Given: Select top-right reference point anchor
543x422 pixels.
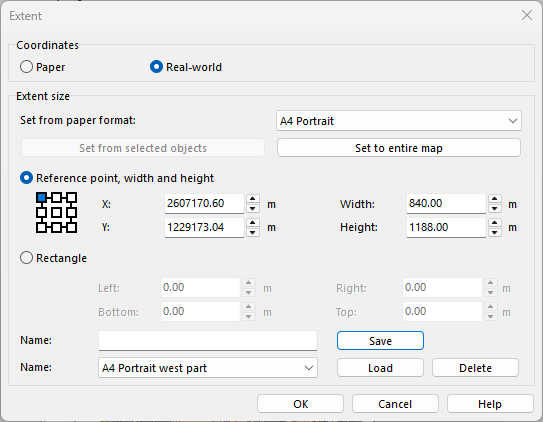Looking at the screenshot, I should [72, 197].
